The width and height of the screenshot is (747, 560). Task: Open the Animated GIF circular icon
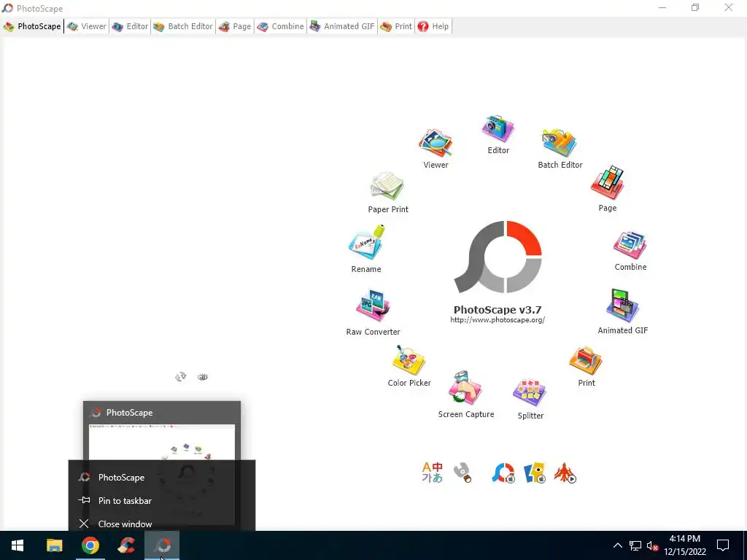[x=622, y=306]
